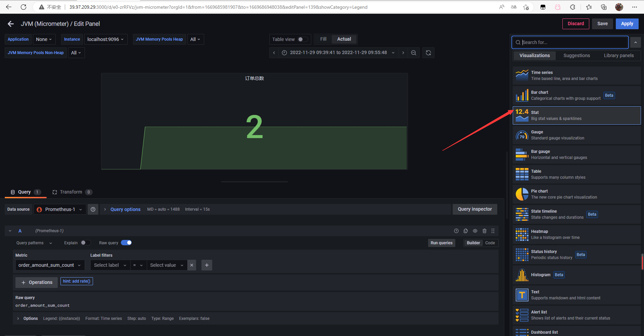This screenshot has width=644, height=336.
Task: Open browser favorites star icon
Action: (x=589, y=7)
